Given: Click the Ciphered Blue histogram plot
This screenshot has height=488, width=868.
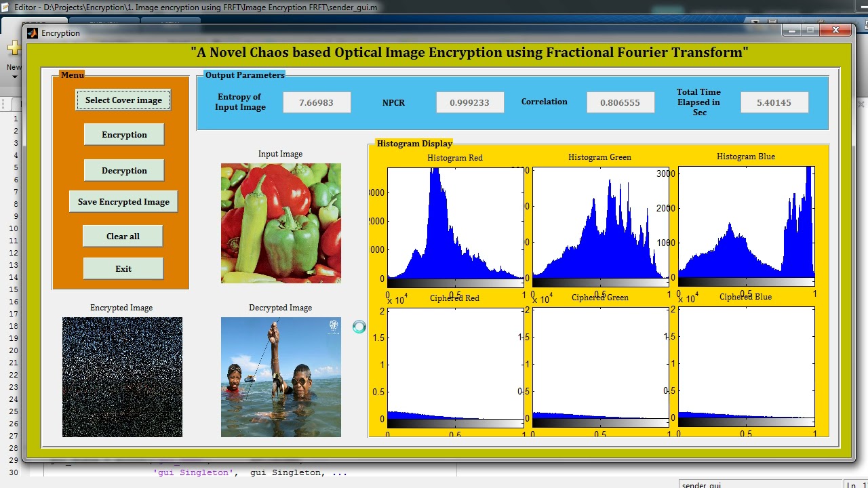Looking at the screenshot, I should click(x=746, y=366).
